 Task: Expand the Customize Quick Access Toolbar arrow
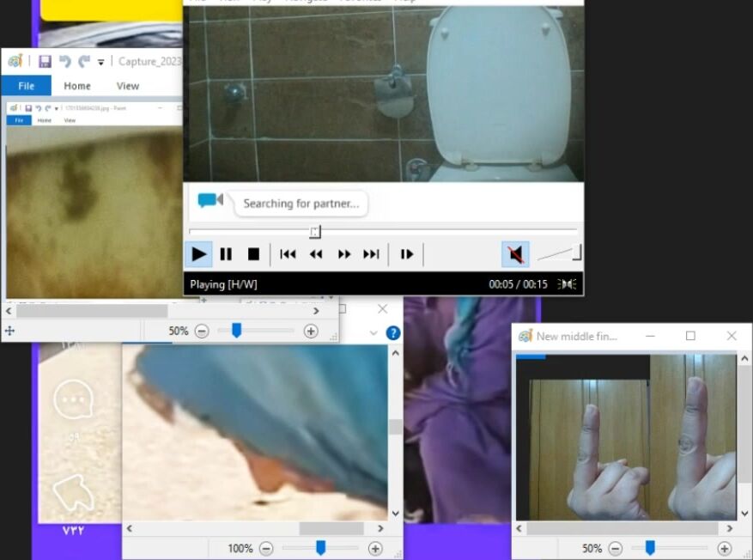pos(100,62)
